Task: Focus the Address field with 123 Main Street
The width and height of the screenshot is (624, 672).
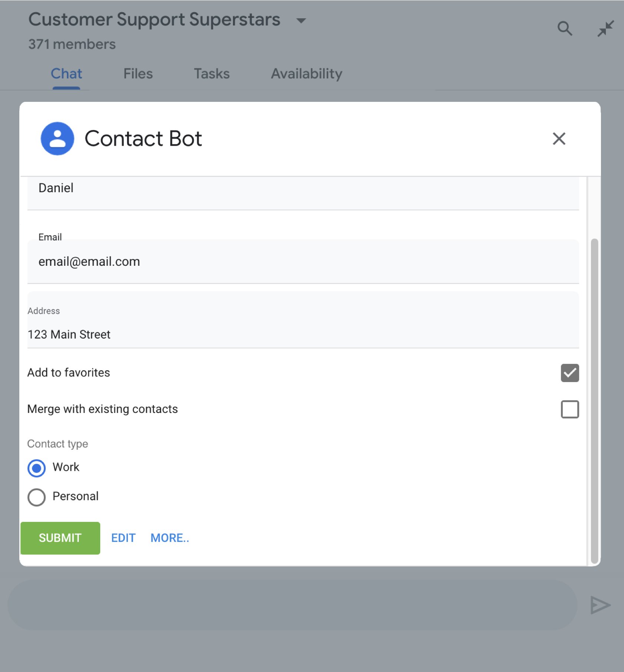Action: pos(303,334)
